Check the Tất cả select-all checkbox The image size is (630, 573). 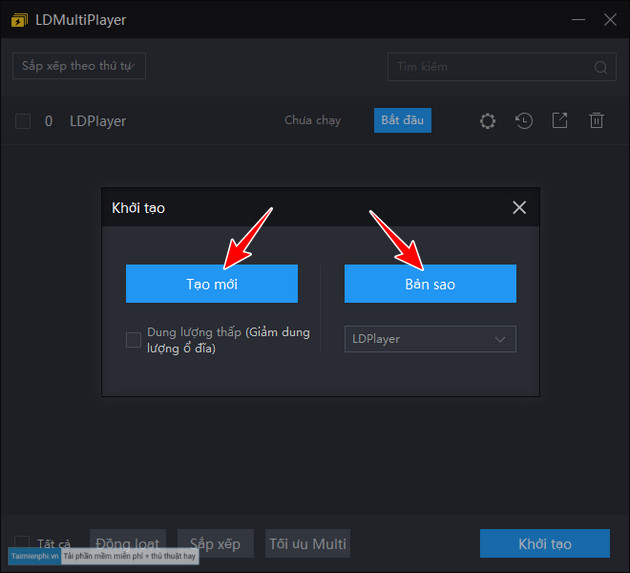click(x=22, y=542)
